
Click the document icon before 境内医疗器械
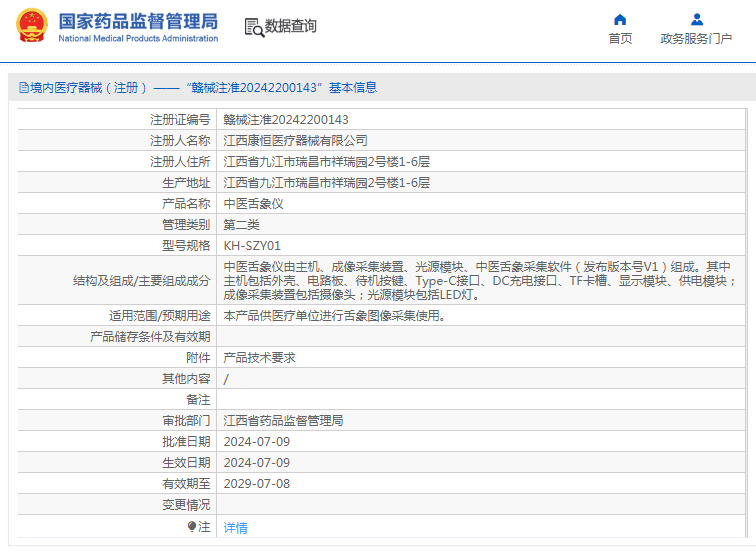click(x=24, y=88)
